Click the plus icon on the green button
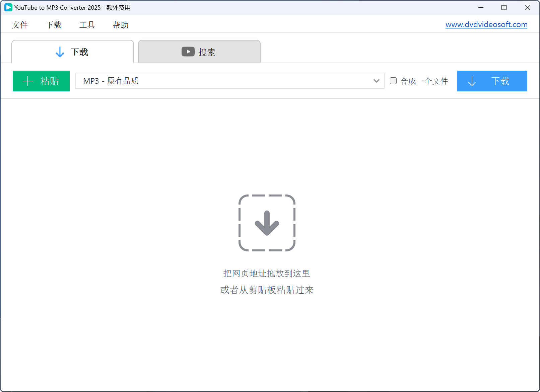Screen dimensions: 540x392 [28, 81]
